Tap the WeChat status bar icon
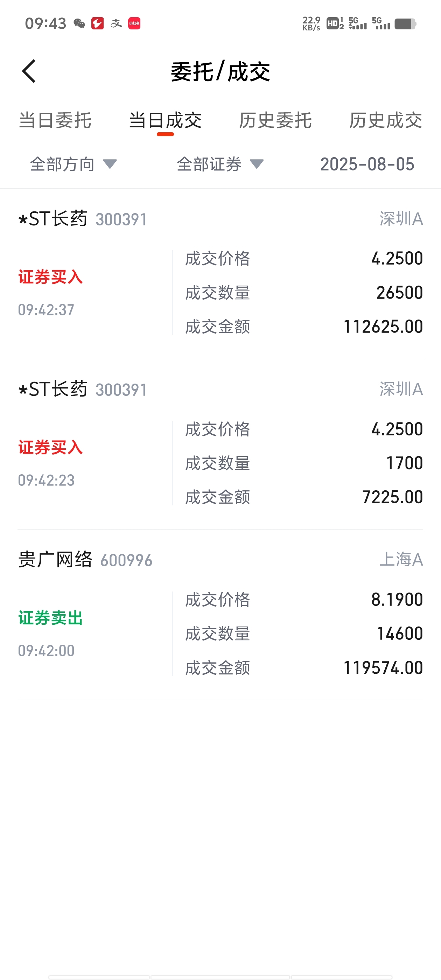This screenshot has height=980, width=441. click(79, 23)
